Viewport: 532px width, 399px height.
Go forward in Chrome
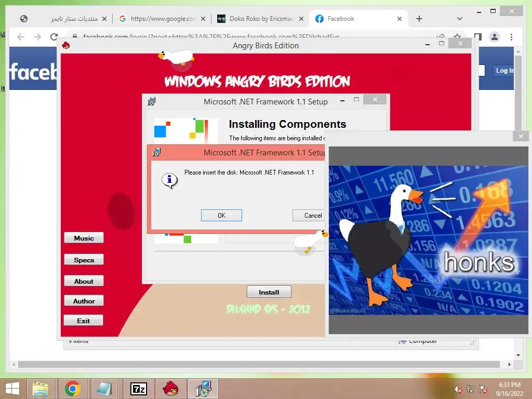pos(37,36)
